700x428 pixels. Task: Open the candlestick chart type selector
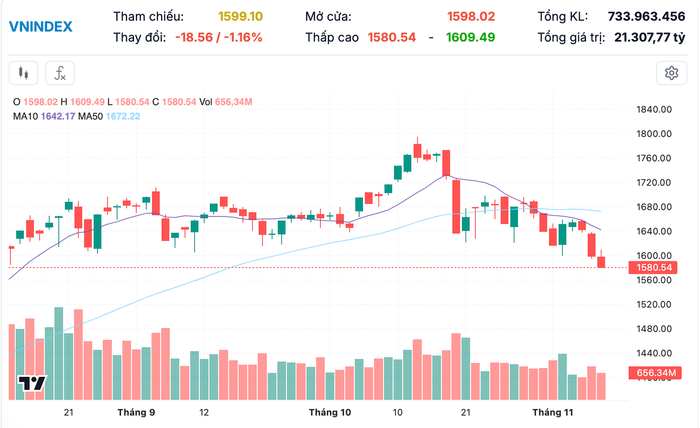coord(24,73)
